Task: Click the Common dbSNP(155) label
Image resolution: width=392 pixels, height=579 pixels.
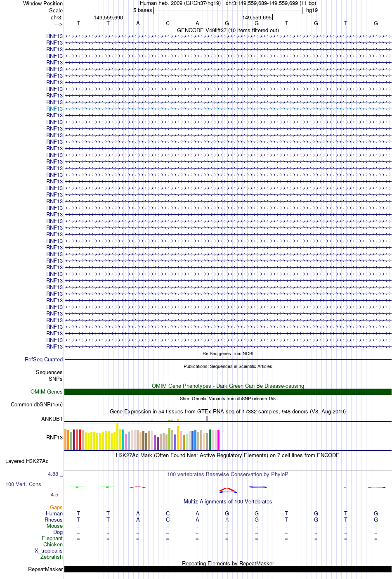Action: [x=37, y=404]
